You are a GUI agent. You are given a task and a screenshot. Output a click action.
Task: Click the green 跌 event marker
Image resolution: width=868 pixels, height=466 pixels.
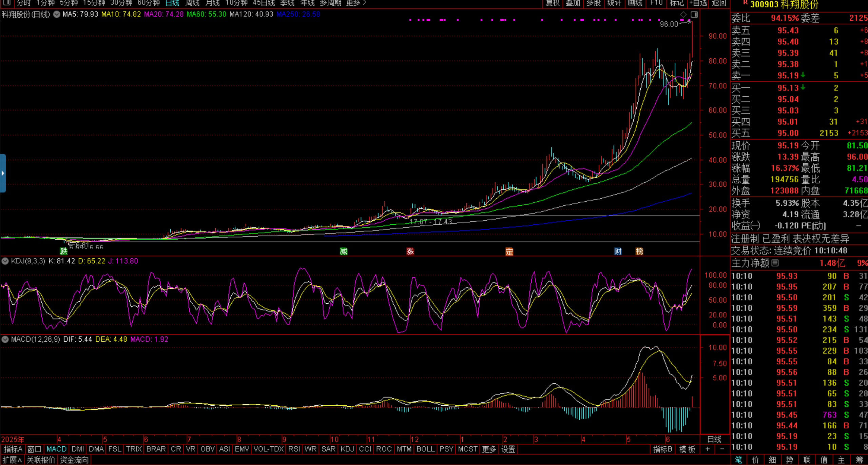click(64, 251)
